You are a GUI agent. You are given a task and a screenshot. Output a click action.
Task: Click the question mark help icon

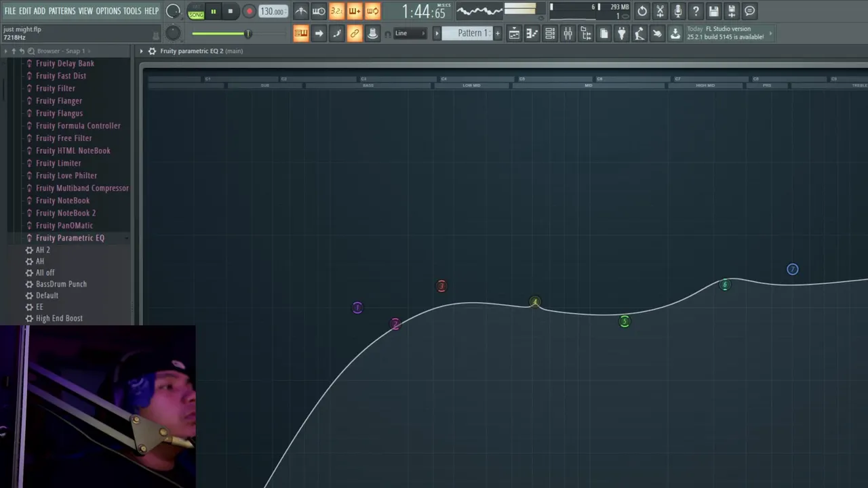tap(696, 11)
